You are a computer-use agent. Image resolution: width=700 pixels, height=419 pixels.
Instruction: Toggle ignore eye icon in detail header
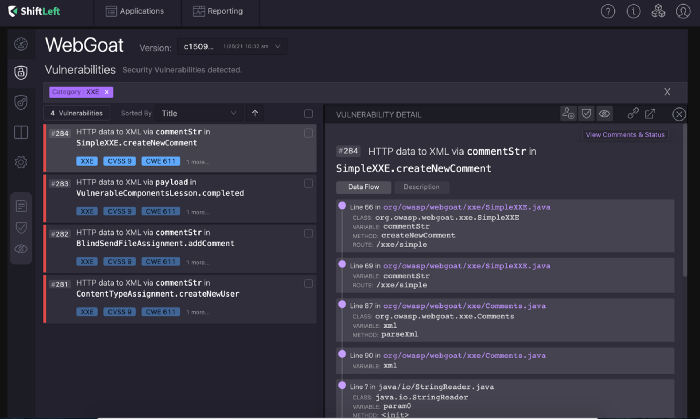click(604, 114)
